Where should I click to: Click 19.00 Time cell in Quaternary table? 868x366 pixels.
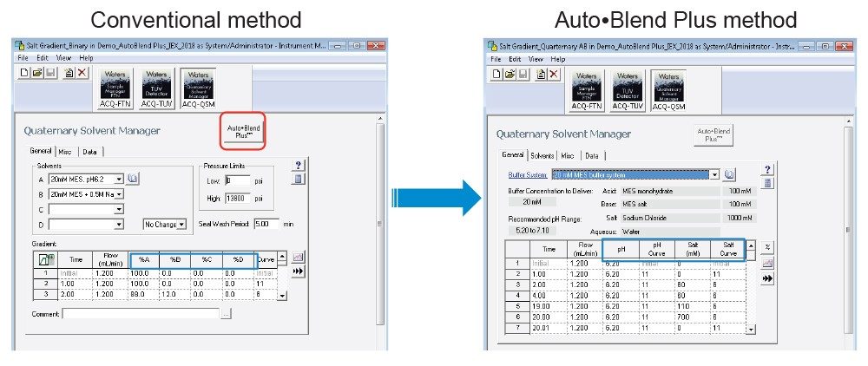click(x=549, y=306)
